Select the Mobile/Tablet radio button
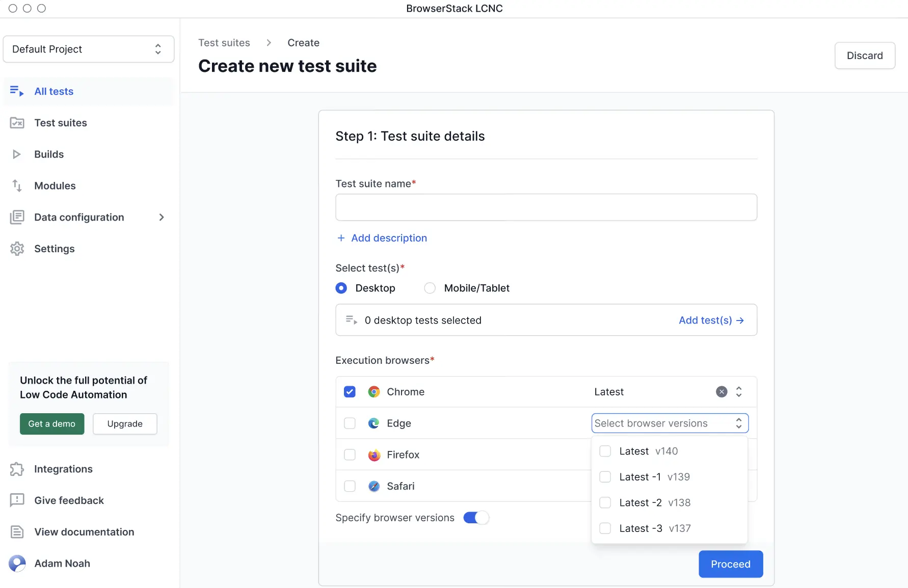 [x=430, y=288]
